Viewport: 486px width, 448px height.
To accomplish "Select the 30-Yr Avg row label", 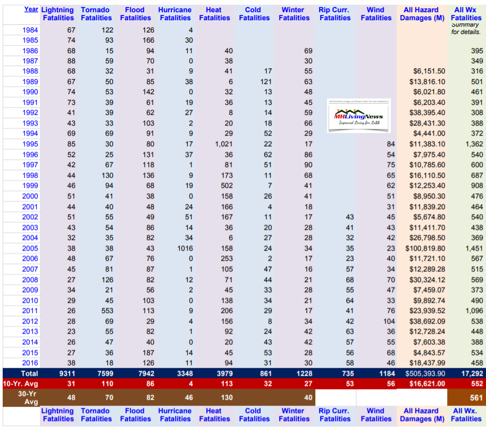I will point(27,398).
